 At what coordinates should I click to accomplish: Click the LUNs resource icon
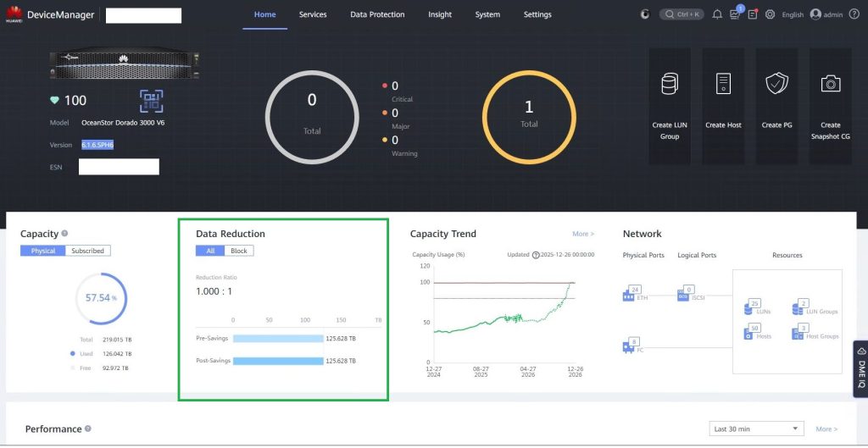(x=750, y=307)
